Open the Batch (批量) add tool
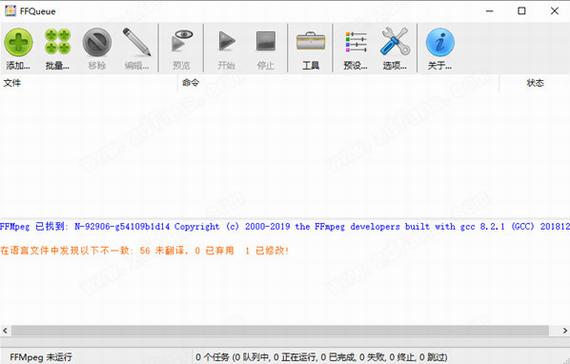The height and width of the screenshot is (364, 570). 57,42
